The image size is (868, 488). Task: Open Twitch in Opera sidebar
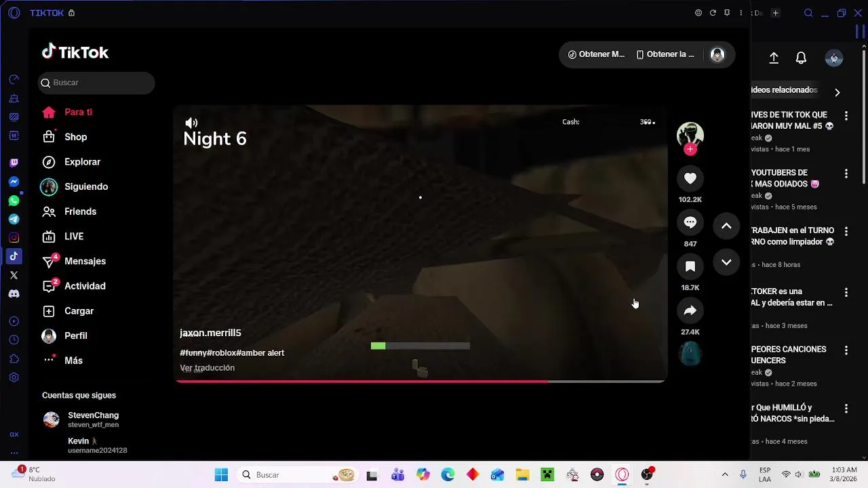click(x=14, y=163)
